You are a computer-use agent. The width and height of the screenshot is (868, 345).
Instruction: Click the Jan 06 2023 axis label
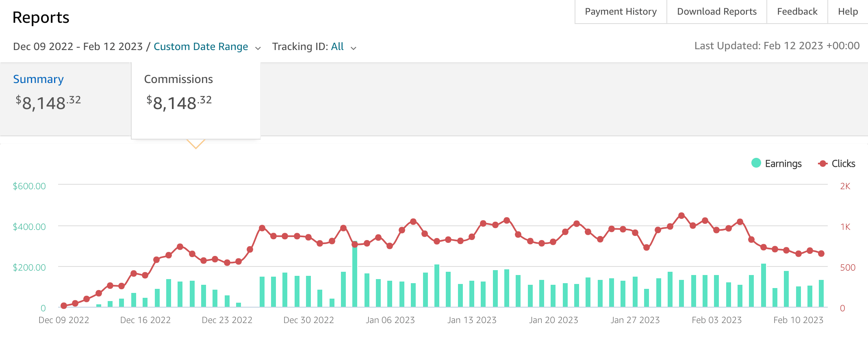click(390, 320)
